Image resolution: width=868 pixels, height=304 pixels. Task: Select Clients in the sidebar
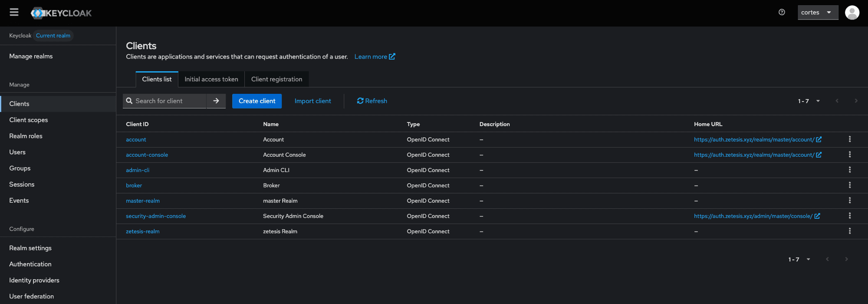tap(58, 104)
